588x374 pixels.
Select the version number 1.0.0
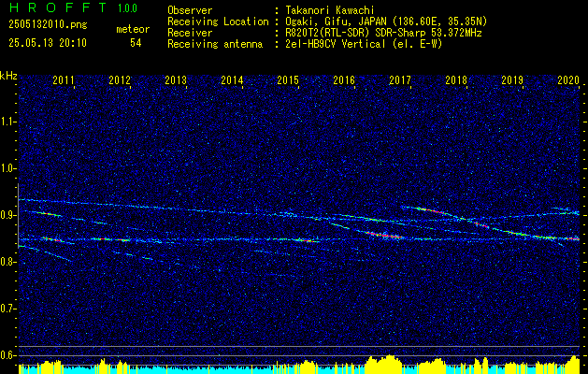[127, 7]
